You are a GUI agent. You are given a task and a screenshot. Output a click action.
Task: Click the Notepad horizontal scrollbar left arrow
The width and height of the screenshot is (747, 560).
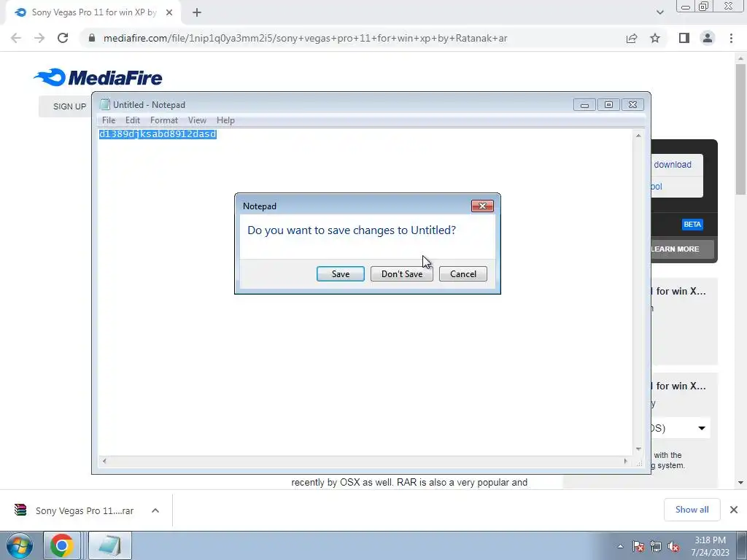[x=104, y=461]
